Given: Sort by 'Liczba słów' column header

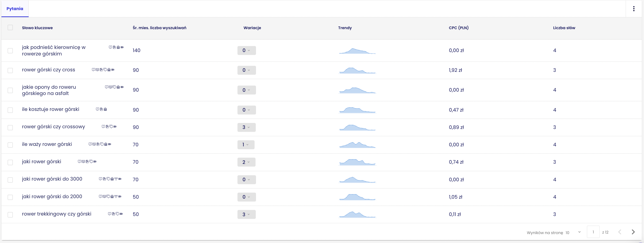Looking at the screenshot, I should 564,28.
